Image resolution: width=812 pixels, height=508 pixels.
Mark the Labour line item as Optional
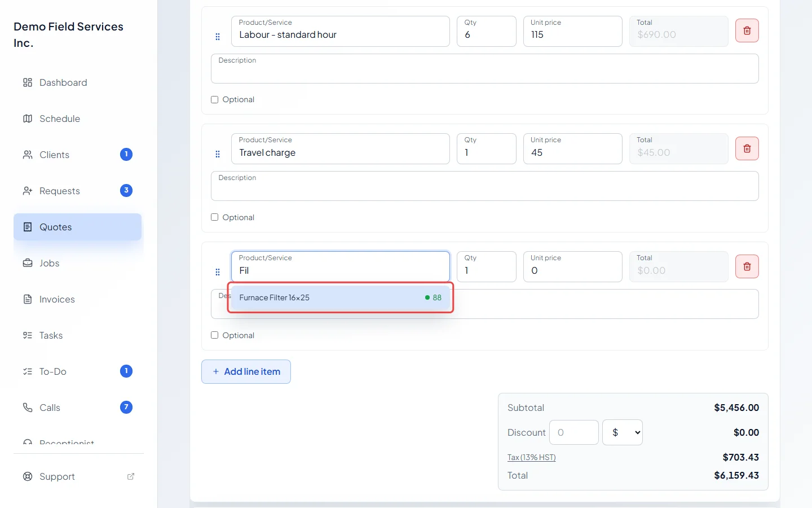214,100
